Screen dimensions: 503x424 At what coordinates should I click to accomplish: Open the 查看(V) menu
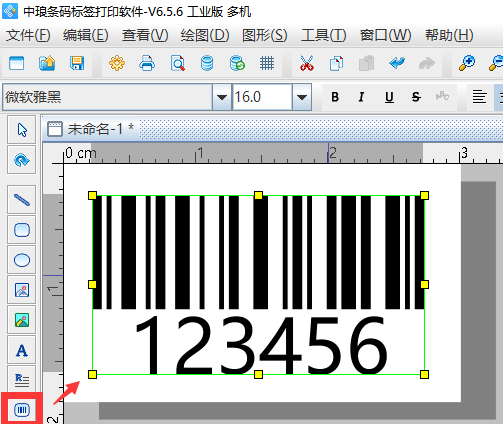145,35
